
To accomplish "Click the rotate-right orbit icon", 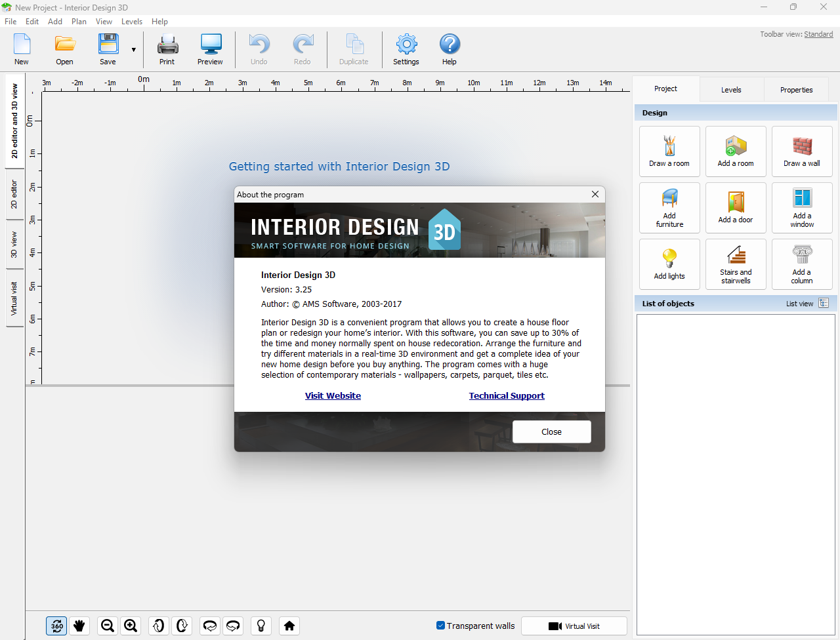I will tap(233, 626).
